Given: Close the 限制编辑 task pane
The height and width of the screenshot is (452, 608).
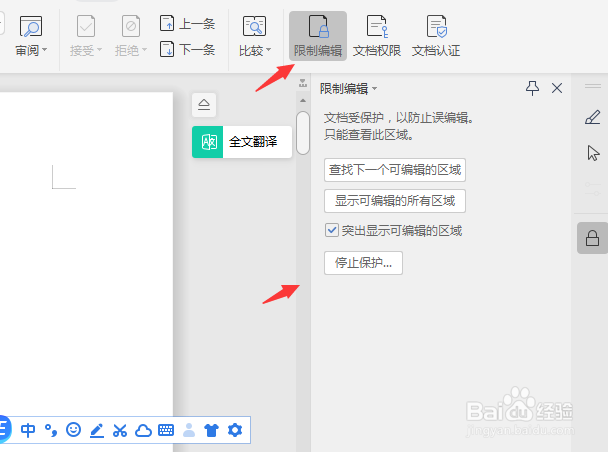Looking at the screenshot, I should pos(557,88).
